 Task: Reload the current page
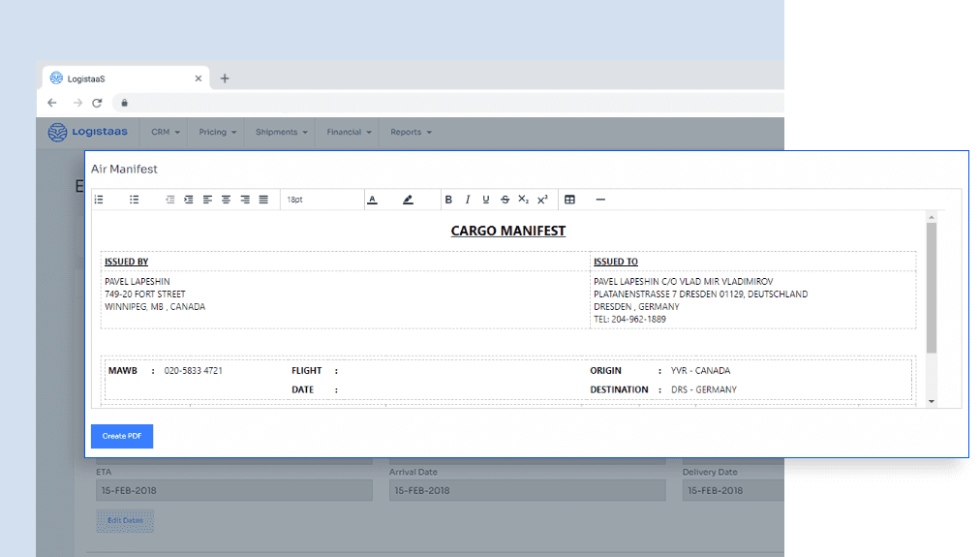coord(97,103)
